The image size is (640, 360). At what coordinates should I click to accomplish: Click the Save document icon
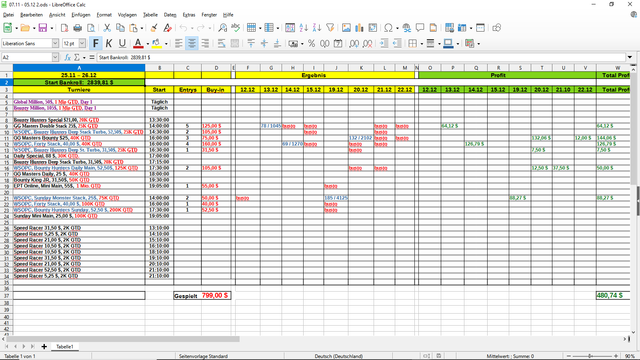click(42, 28)
